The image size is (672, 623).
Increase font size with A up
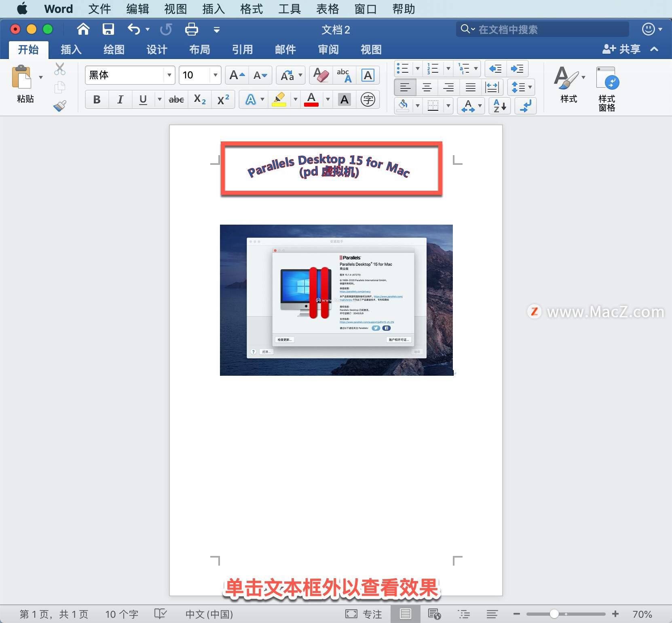coord(237,75)
